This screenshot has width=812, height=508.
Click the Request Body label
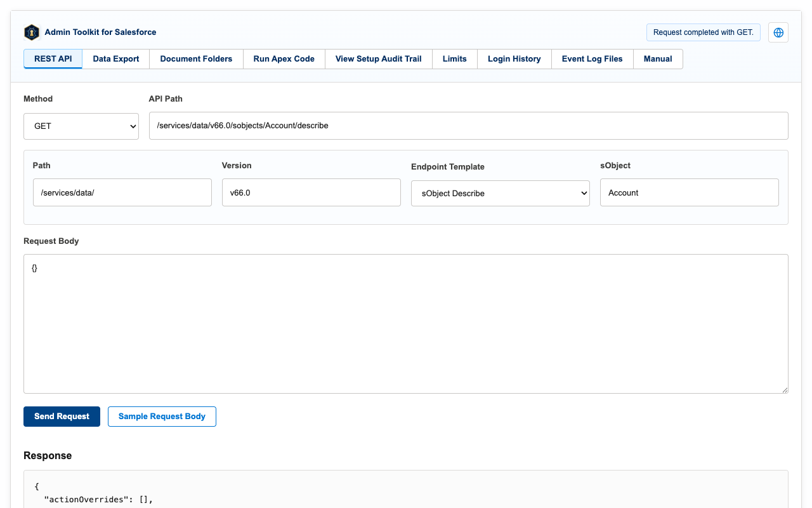coord(51,241)
